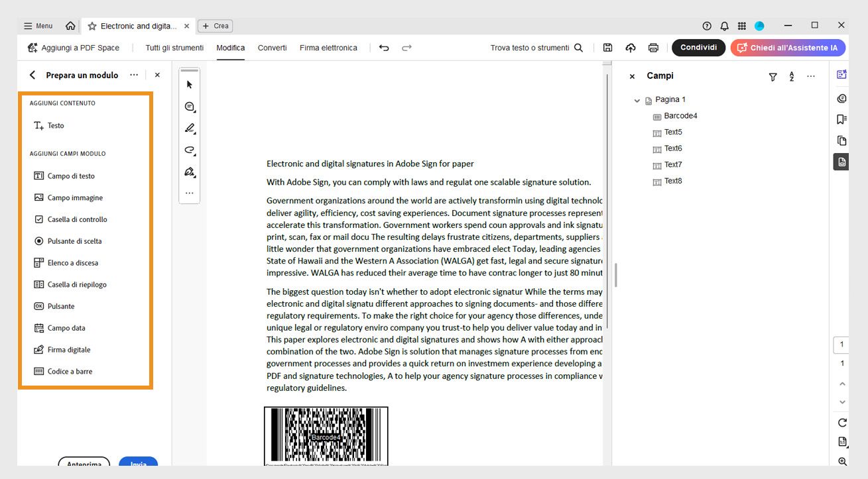Open Campi panel more options
The width and height of the screenshot is (868, 479).
pyautogui.click(x=811, y=76)
